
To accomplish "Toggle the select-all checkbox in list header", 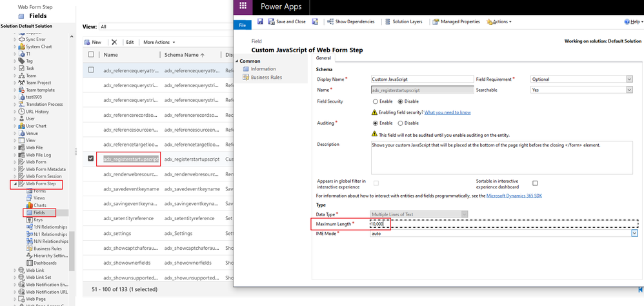I will 91,55.
